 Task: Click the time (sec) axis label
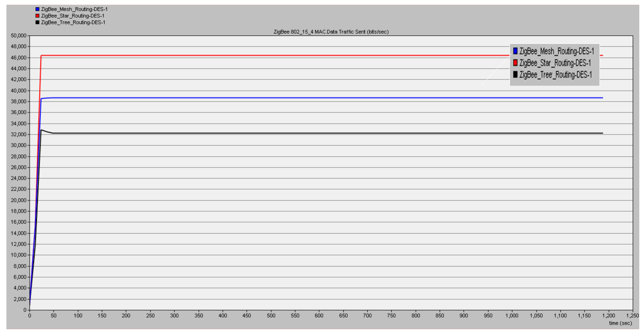click(620, 323)
